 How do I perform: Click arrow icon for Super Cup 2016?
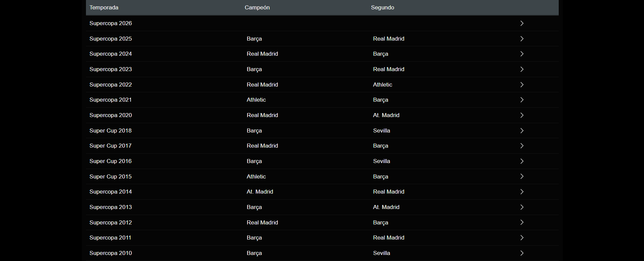click(522, 161)
